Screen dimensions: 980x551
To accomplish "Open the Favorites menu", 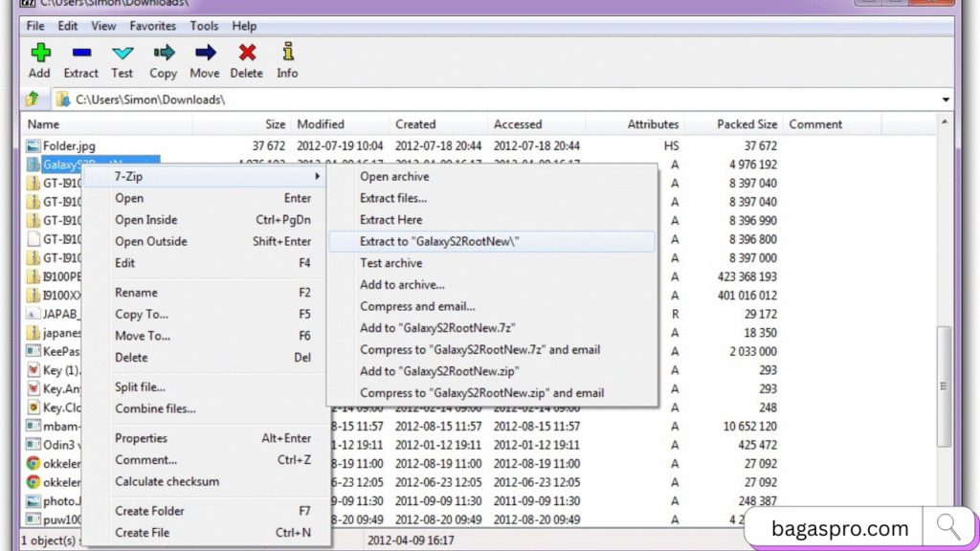I will click(x=152, y=26).
